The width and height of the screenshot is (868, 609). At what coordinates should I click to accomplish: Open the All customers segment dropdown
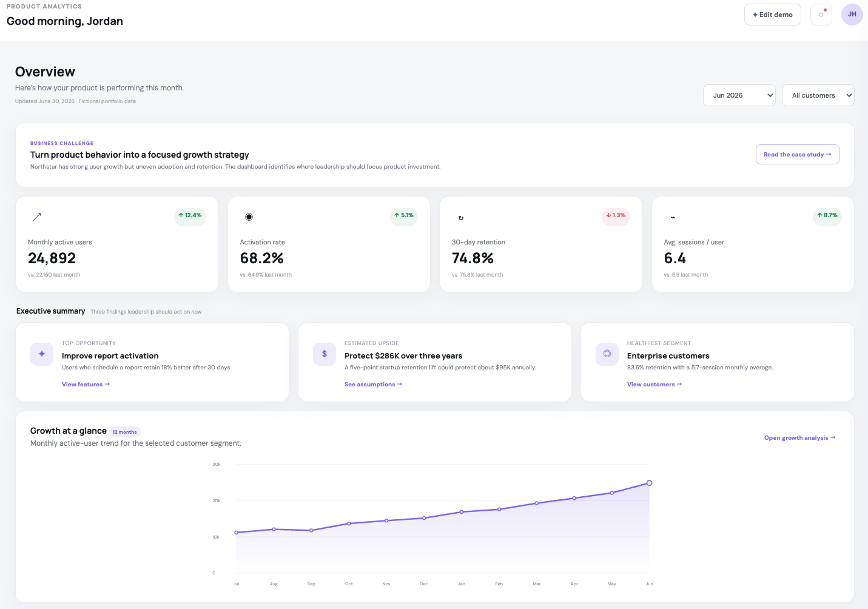coord(818,95)
